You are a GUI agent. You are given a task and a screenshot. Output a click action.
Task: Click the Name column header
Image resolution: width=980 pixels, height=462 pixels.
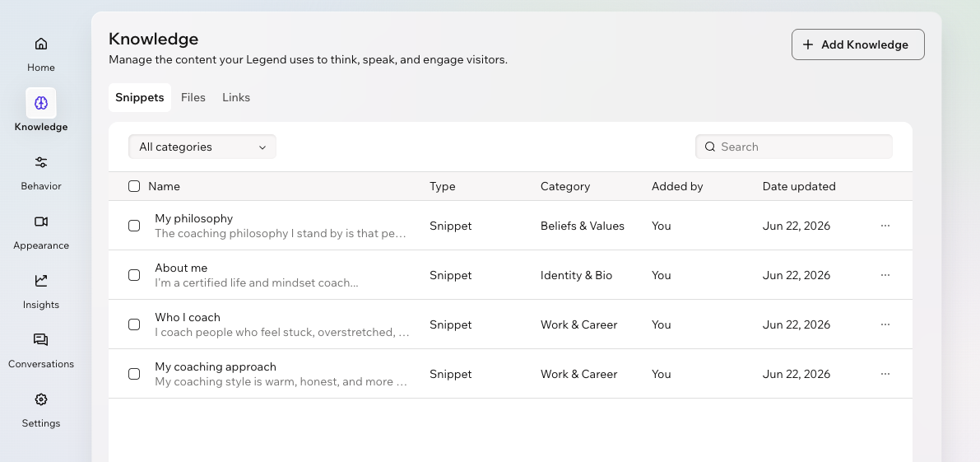(164, 186)
